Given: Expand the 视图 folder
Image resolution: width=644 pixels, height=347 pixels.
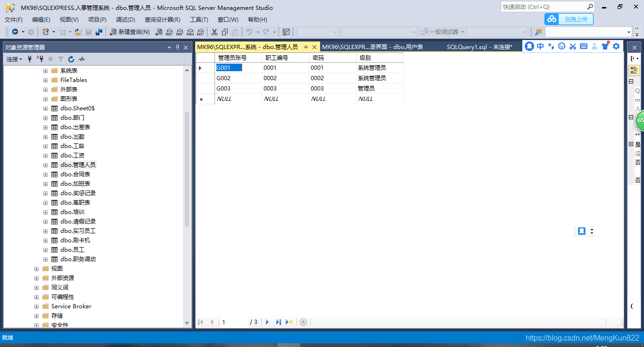Looking at the screenshot, I should 37,269.
